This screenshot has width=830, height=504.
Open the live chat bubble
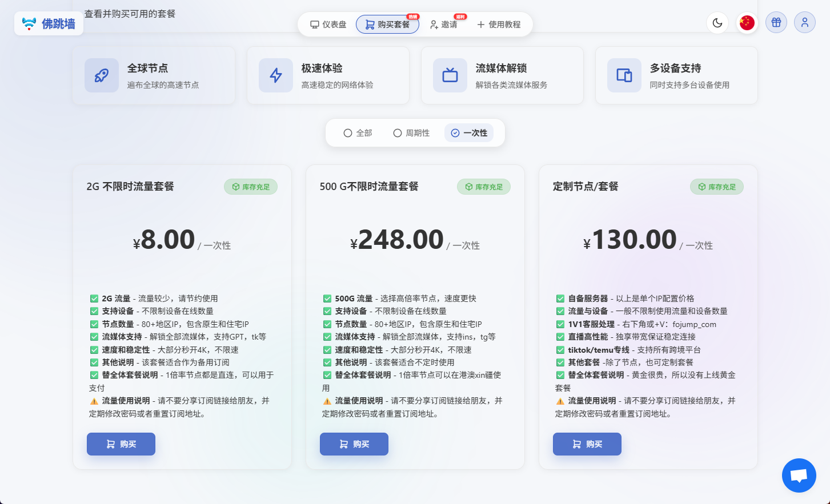(799, 475)
